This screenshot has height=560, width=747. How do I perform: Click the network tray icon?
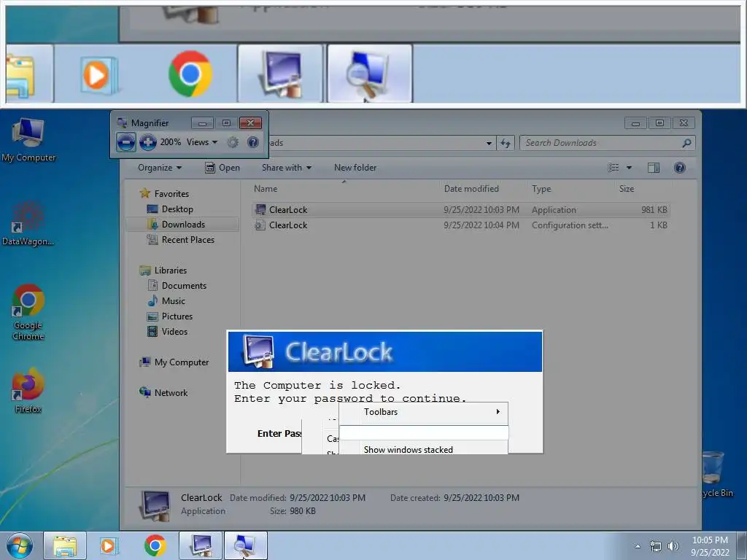click(x=656, y=546)
